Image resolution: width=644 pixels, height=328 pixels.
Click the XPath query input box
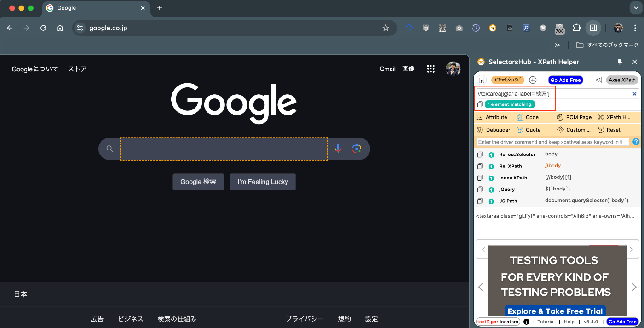pos(553,94)
